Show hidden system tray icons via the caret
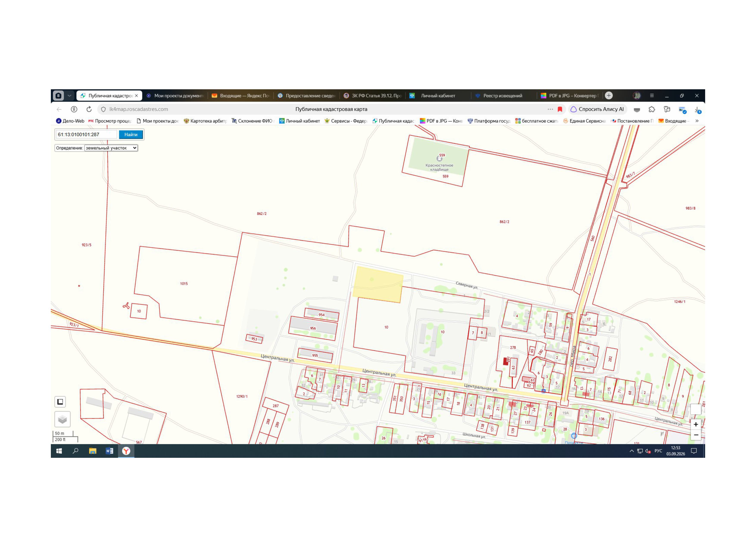756x535 pixels. (631, 451)
